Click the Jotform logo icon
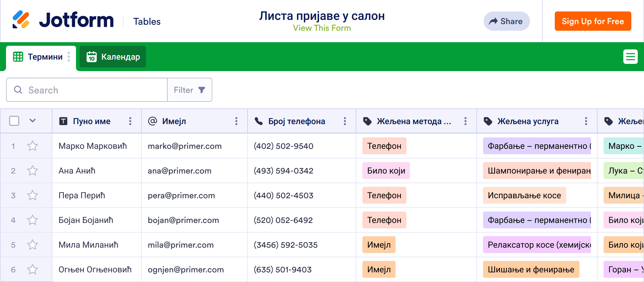The width and height of the screenshot is (644, 282). click(21, 20)
